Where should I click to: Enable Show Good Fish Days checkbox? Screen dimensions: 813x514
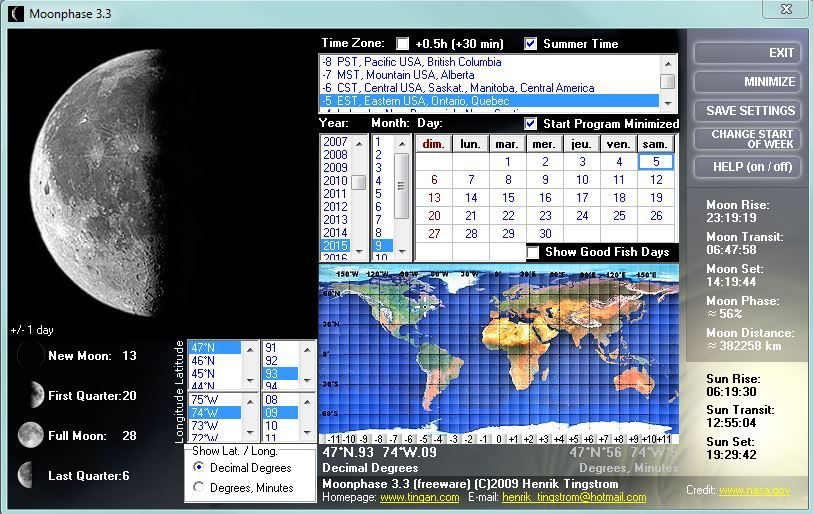click(x=533, y=252)
